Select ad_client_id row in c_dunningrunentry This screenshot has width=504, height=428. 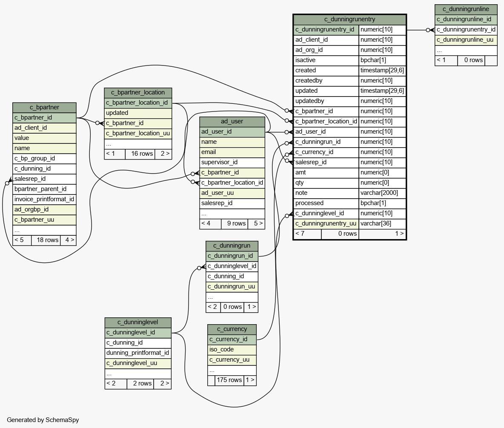[x=326, y=40]
